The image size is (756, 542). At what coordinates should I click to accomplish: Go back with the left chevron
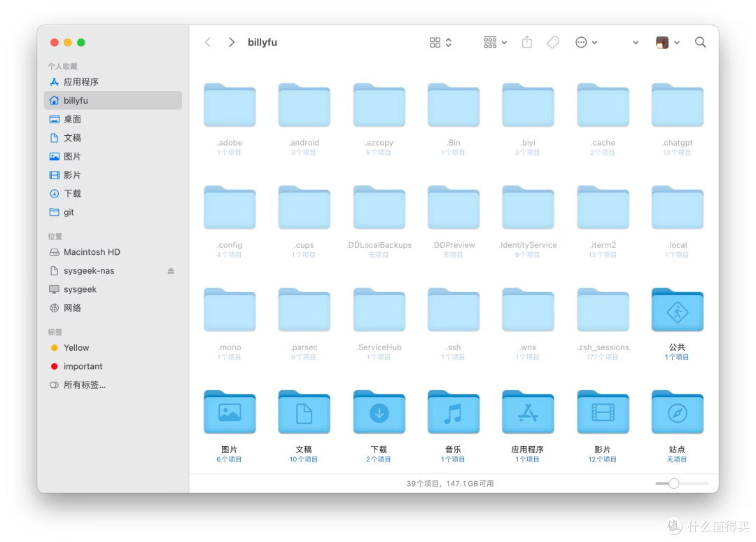(x=208, y=43)
